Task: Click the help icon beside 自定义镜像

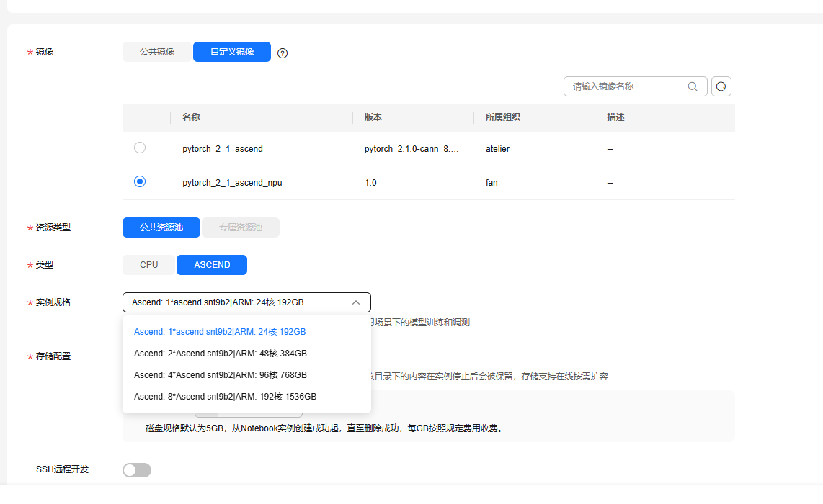Action: pos(283,53)
